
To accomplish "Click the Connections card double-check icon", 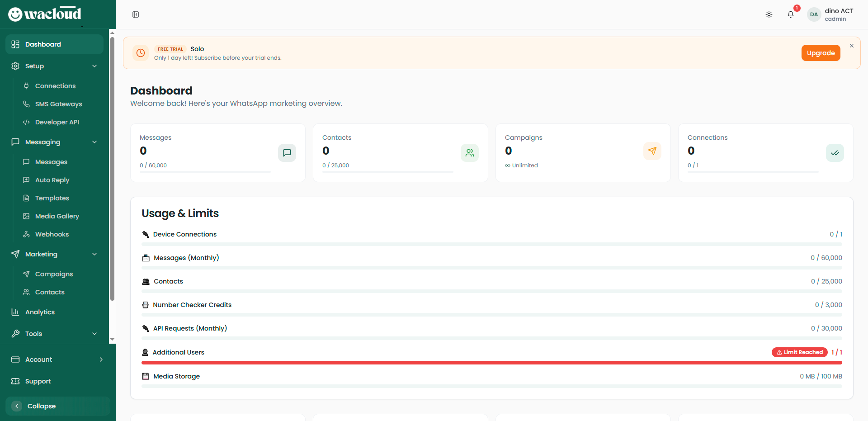I will (x=835, y=153).
